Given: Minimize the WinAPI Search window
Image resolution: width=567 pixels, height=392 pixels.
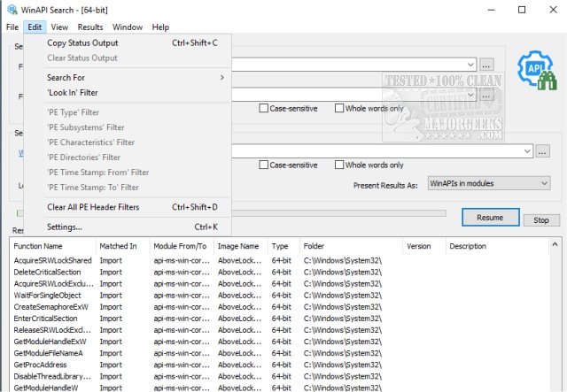Looking at the screenshot, I should [x=491, y=10].
